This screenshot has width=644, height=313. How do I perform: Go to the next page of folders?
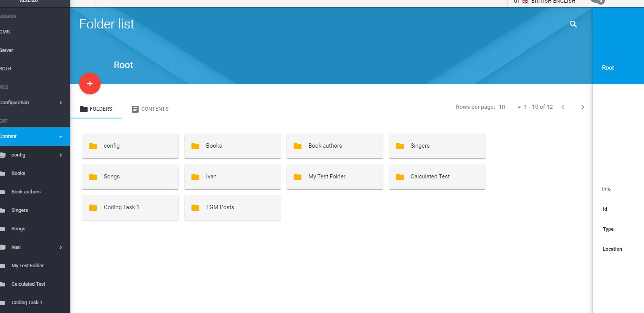click(x=583, y=107)
